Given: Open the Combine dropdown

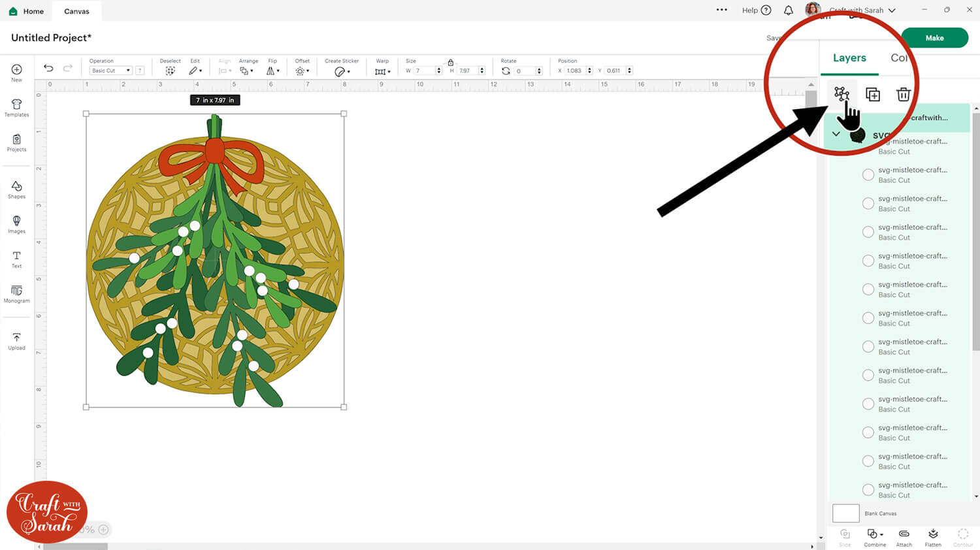Looking at the screenshot, I should click(875, 538).
